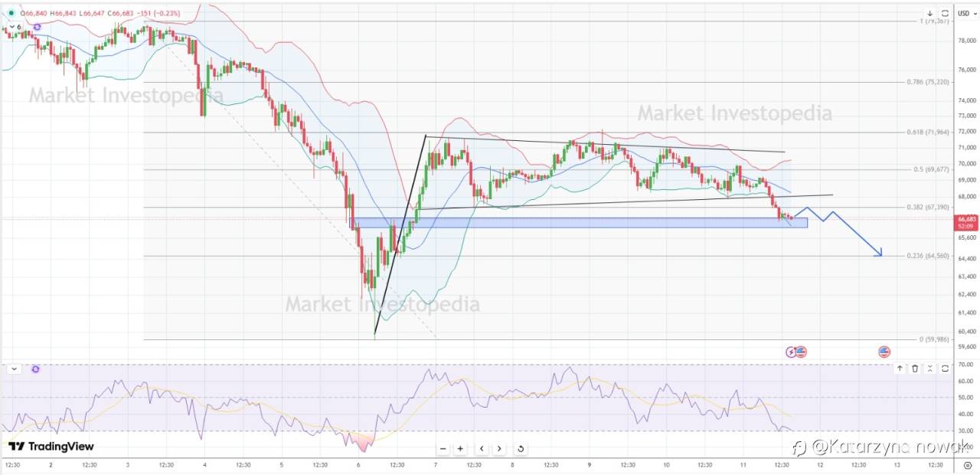
Task: Move the RSI pane up
Action: [900, 369]
